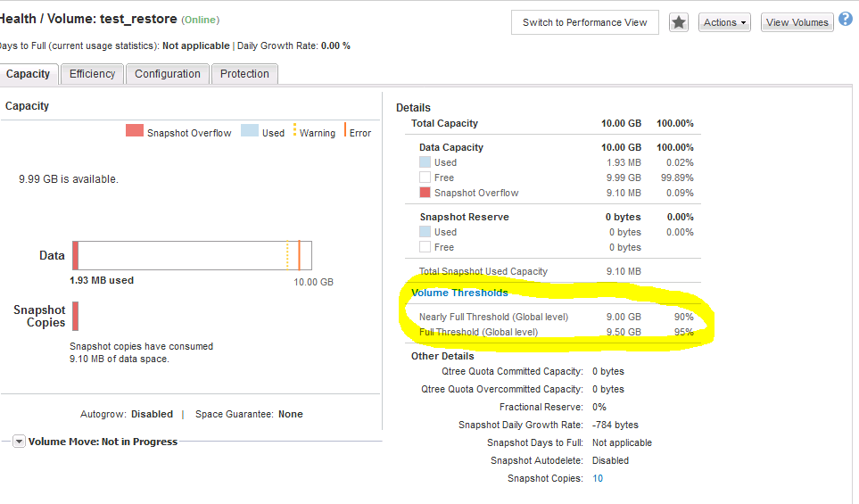Expand the Volume Move section arrow
Viewport: 859px width, 504px height.
[x=19, y=442]
